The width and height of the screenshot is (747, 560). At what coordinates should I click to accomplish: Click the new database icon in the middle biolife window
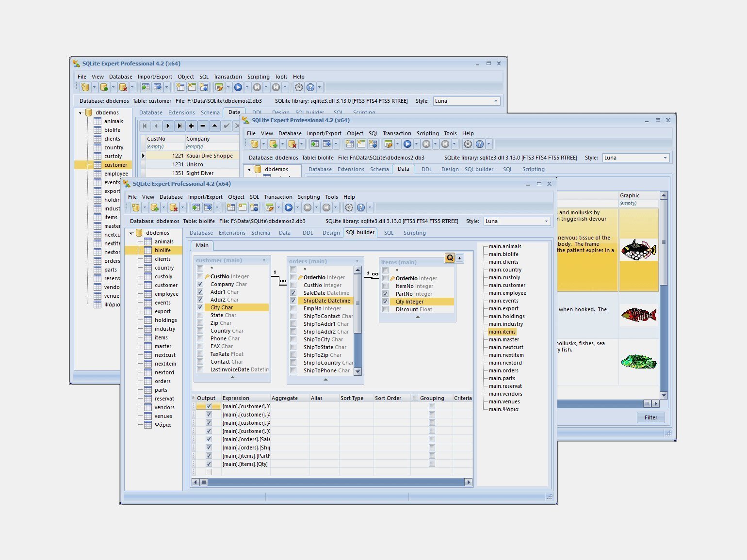pyautogui.click(x=254, y=144)
